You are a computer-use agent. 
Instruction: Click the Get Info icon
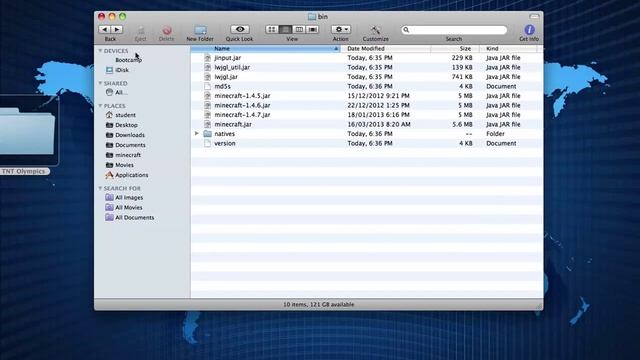tap(529, 29)
